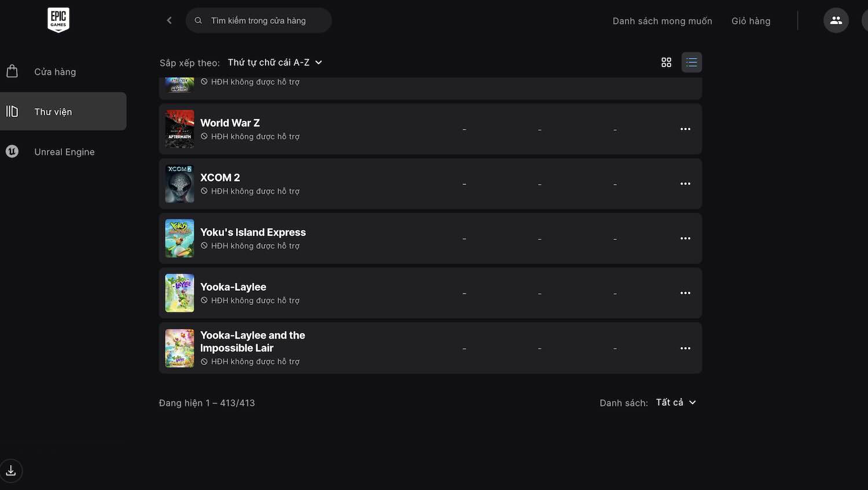Focus the store search field
This screenshot has height=490, width=868.
click(259, 20)
